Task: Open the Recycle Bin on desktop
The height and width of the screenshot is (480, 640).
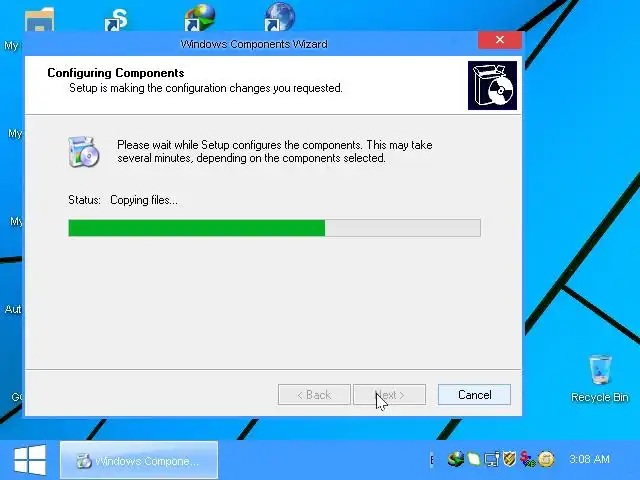Action: pos(600,378)
